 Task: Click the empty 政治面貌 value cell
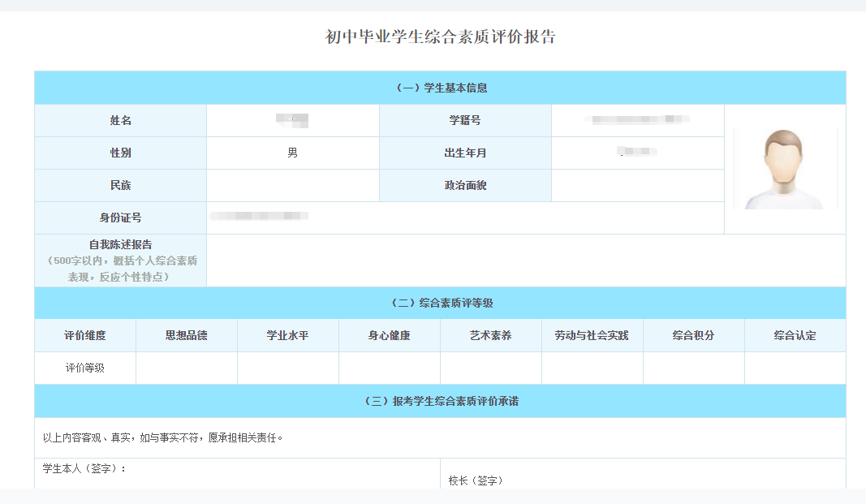[x=637, y=186]
